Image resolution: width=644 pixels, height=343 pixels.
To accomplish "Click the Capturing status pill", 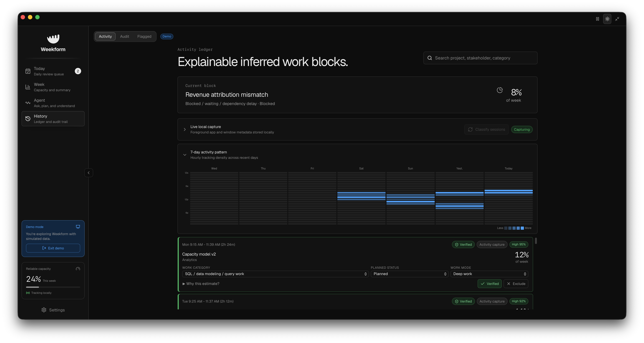I will tap(522, 129).
